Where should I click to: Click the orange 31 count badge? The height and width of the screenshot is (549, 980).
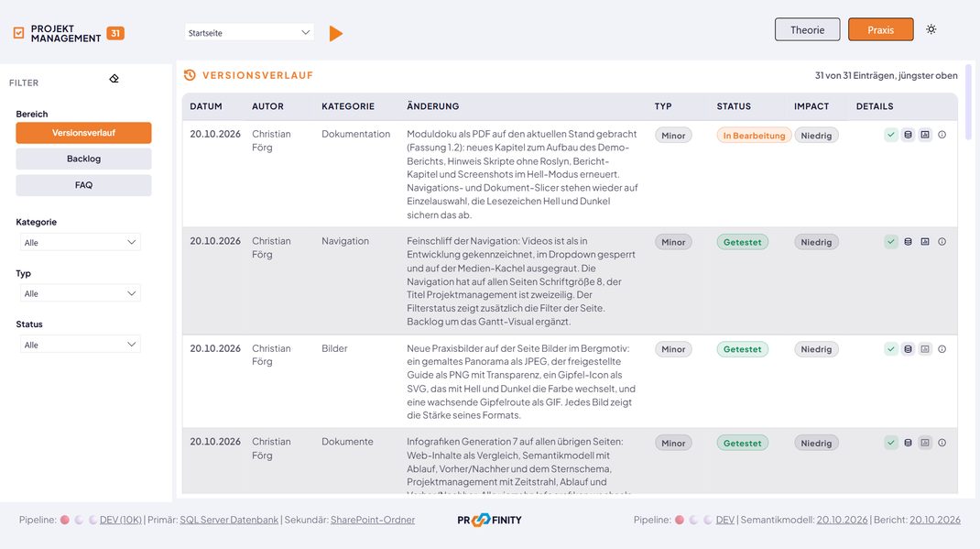tap(115, 33)
